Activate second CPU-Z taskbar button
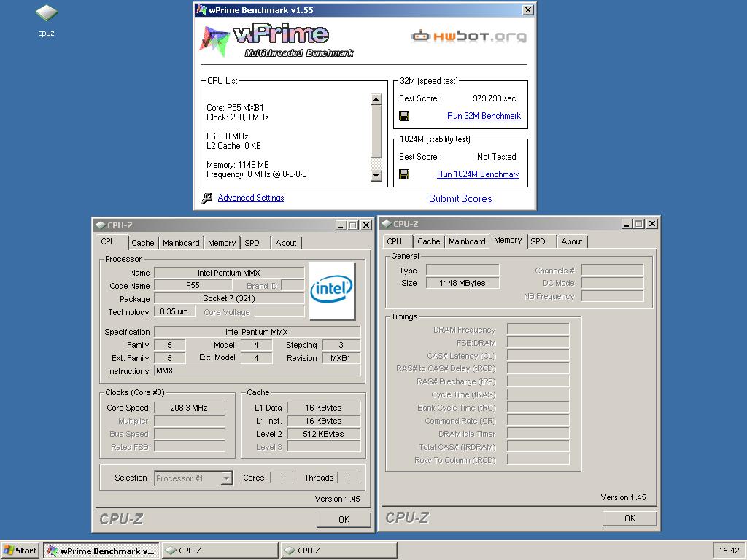 (338, 551)
